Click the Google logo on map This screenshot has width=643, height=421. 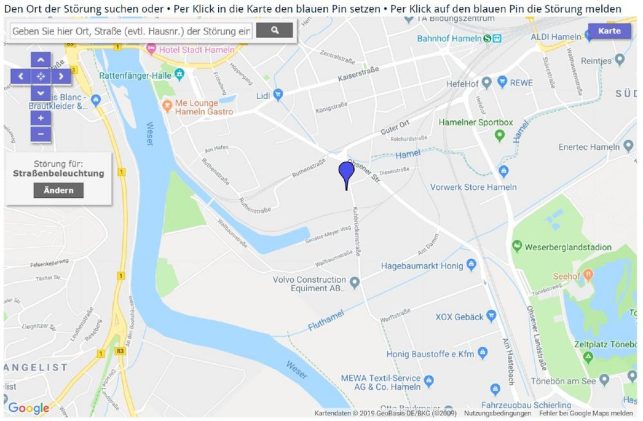coord(29,408)
